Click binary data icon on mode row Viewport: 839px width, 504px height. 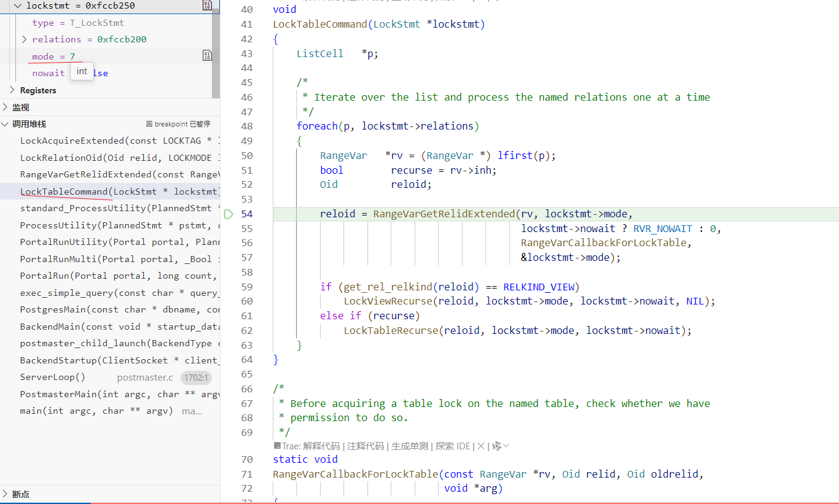coord(207,56)
